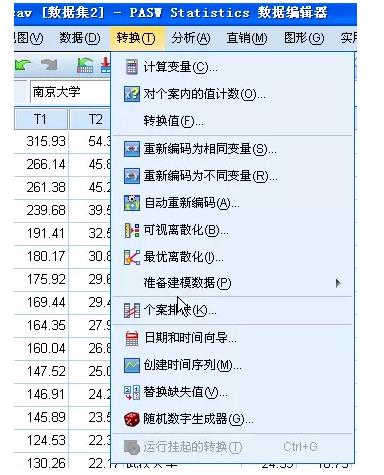Click the 最优离散化 icon

[x=132, y=257]
